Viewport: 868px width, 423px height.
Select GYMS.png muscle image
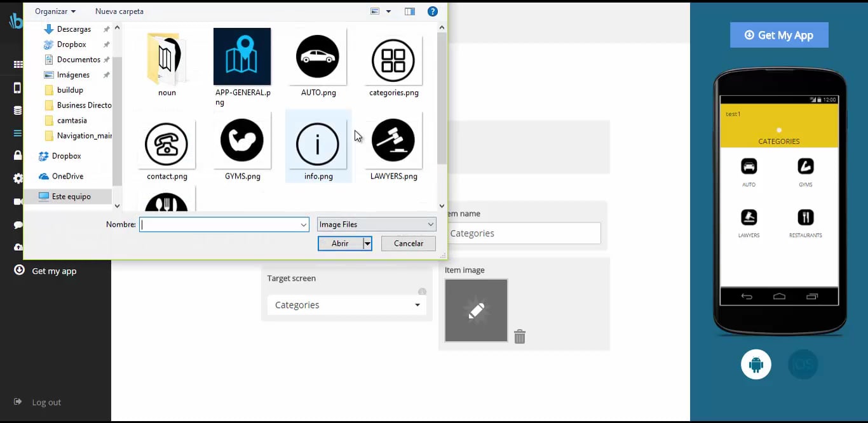pos(242,146)
